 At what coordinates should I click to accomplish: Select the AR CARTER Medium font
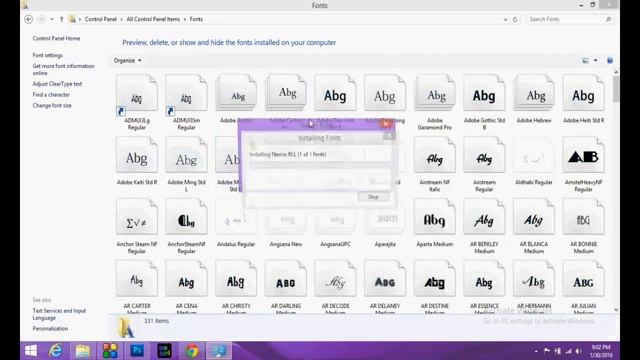point(137,279)
